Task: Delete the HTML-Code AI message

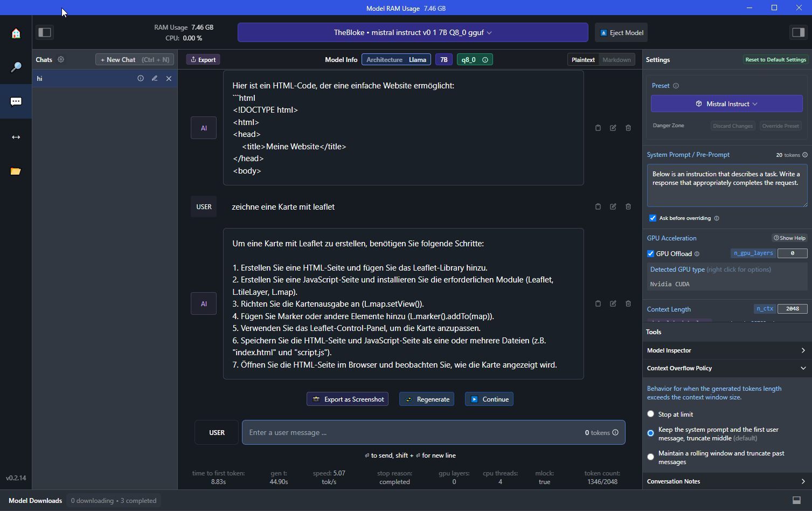Action: point(628,128)
